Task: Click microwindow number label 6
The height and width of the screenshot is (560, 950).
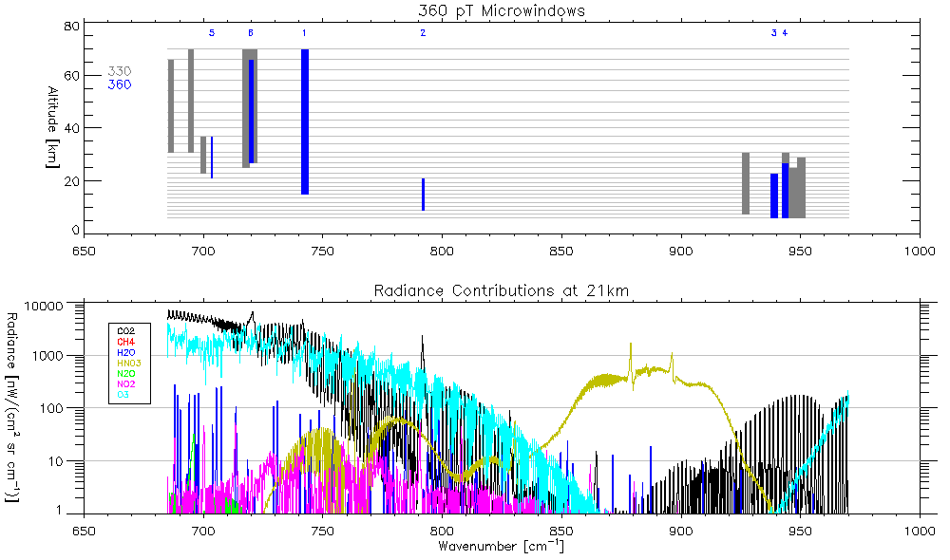Action: coord(251,34)
